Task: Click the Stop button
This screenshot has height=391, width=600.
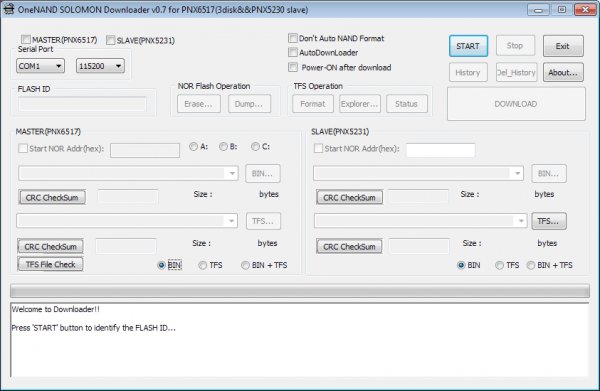Action: [x=515, y=46]
